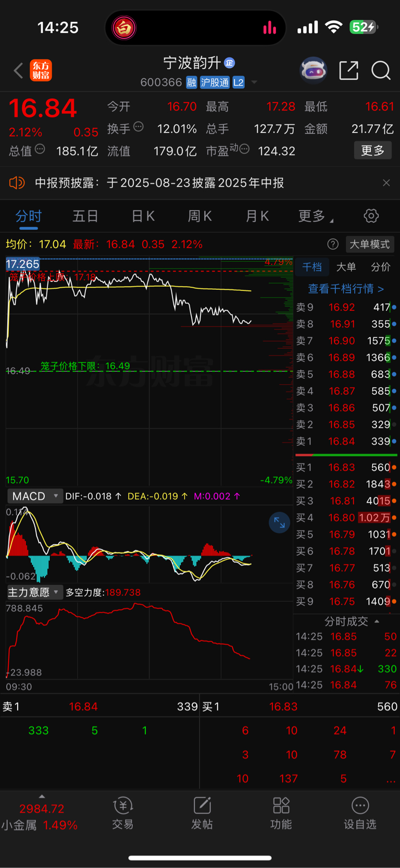The width and height of the screenshot is (400, 868).
Task: Select 卖9 row at 16.92
Action: click(346, 307)
